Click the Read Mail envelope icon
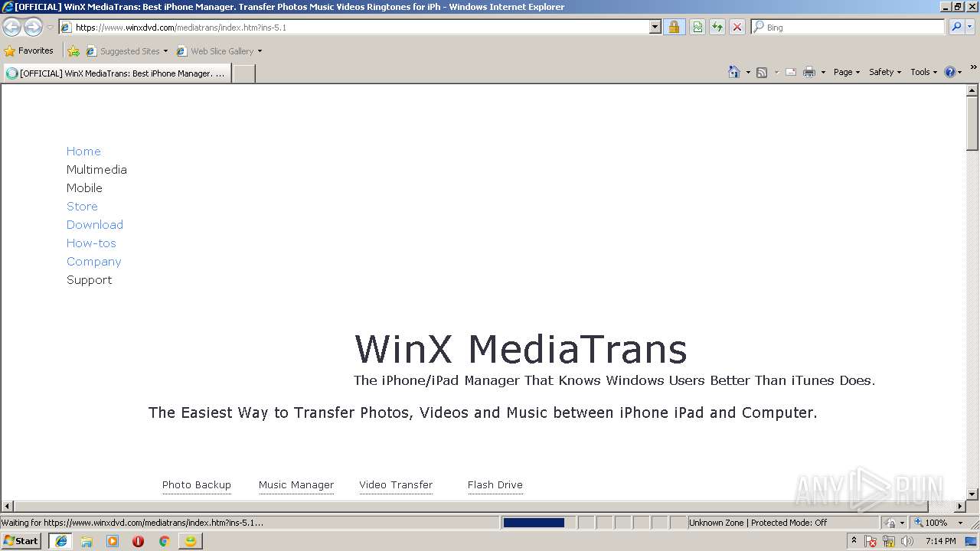The height and width of the screenshot is (551, 980). [x=791, y=72]
